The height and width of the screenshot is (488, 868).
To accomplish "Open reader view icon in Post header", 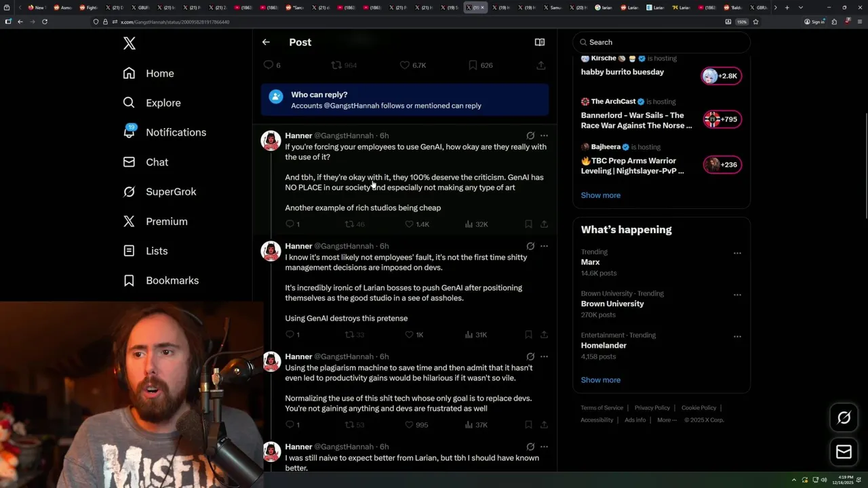I will pyautogui.click(x=540, y=42).
